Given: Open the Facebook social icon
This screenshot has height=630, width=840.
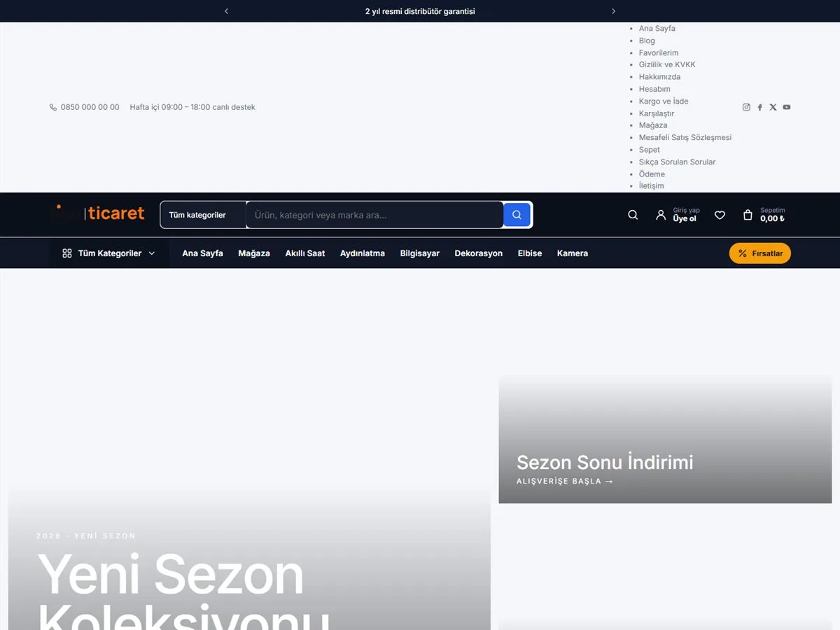Looking at the screenshot, I should tap(759, 107).
